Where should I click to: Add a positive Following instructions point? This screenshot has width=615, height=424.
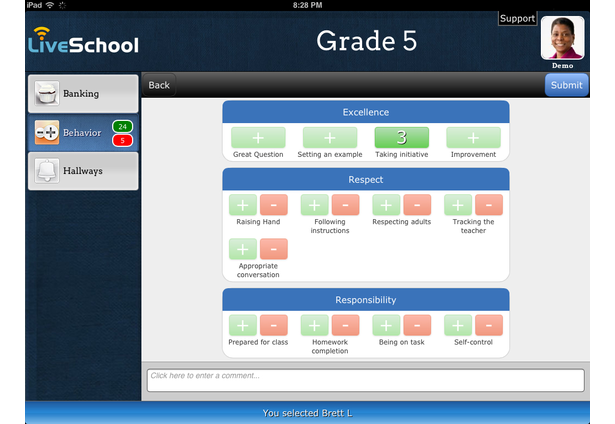[x=315, y=205]
